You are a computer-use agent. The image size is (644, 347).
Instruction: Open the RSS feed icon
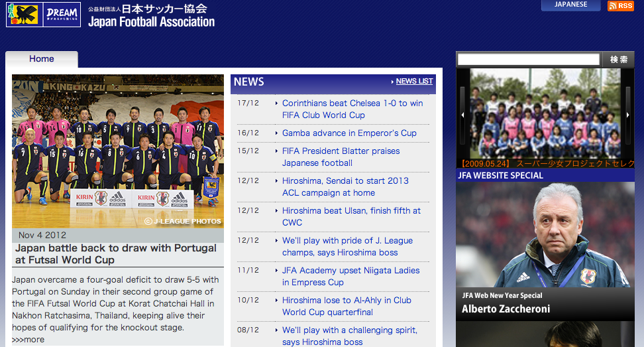pyautogui.click(x=621, y=6)
